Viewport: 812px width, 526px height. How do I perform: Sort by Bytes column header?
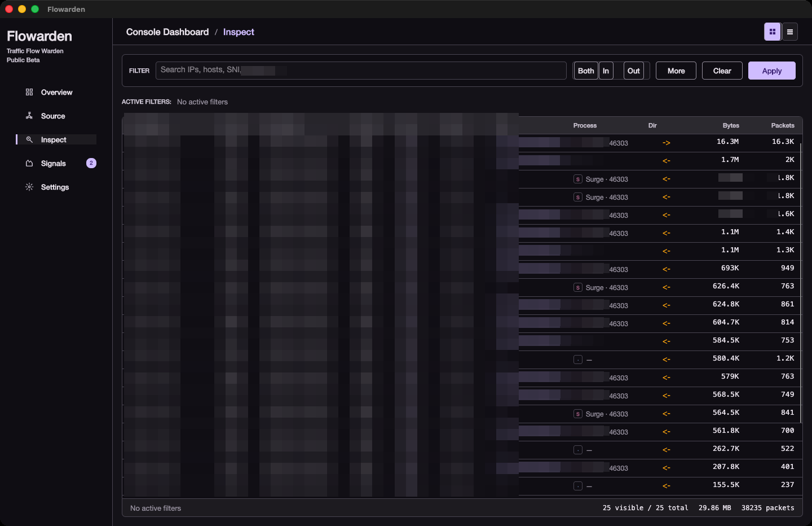[731, 125]
